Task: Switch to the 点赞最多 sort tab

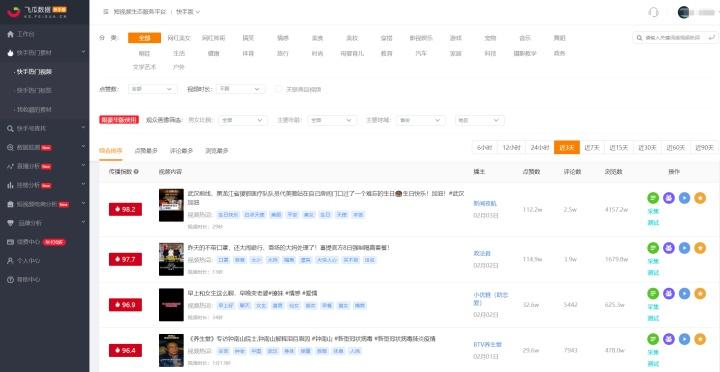Action: [x=146, y=151]
